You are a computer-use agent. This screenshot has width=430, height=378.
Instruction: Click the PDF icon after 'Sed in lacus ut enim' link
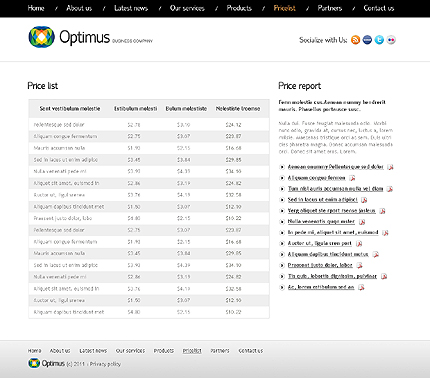[364, 200]
